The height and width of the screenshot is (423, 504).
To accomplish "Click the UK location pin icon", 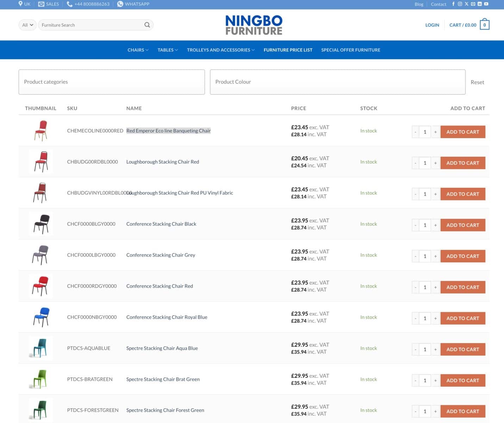I will click(20, 4).
